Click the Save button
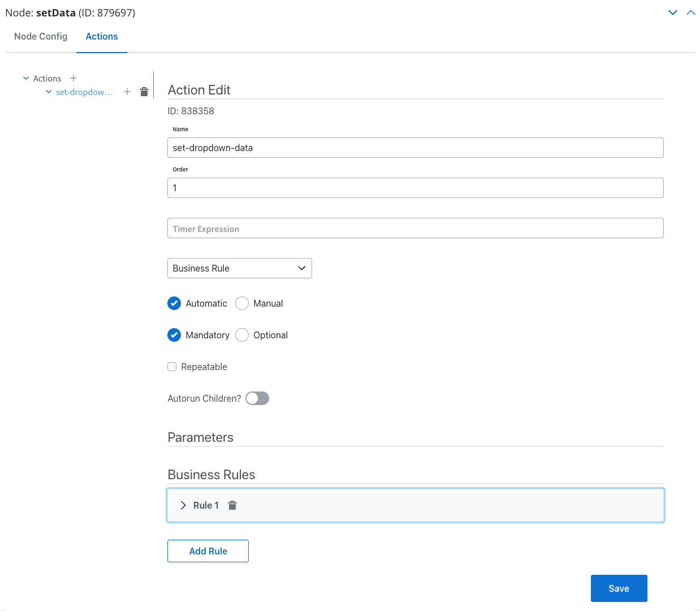 (x=619, y=588)
